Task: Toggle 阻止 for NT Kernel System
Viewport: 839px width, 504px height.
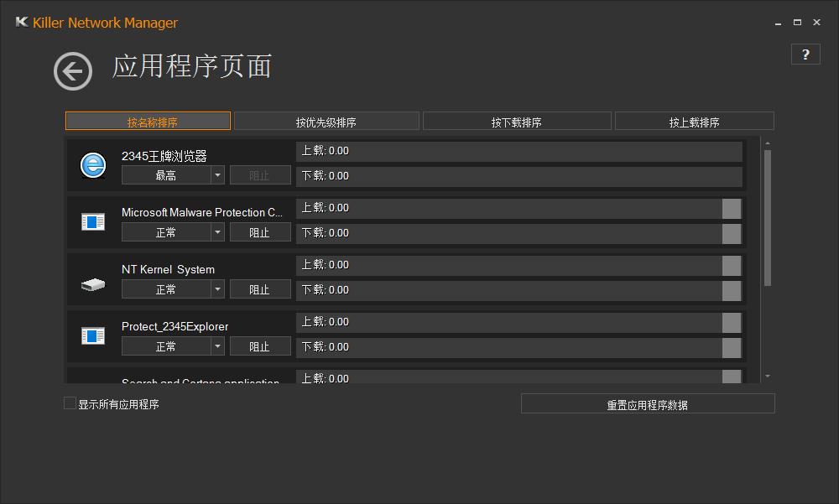Action: tap(260, 288)
